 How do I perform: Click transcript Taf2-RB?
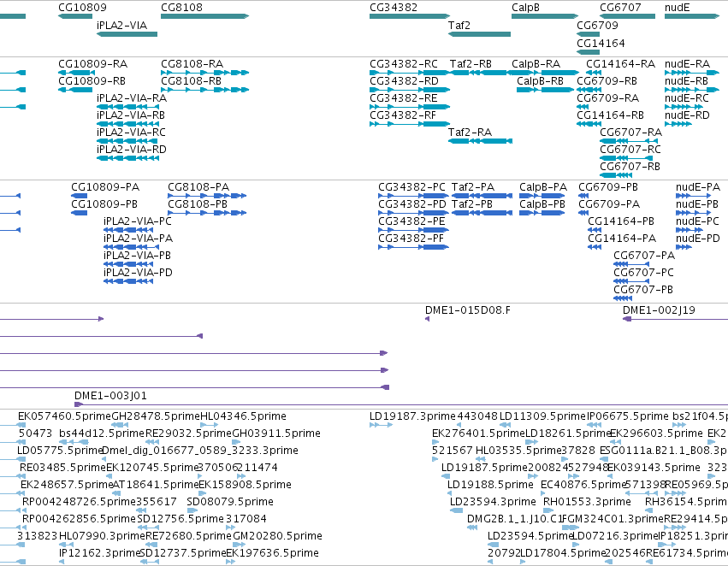point(479,73)
